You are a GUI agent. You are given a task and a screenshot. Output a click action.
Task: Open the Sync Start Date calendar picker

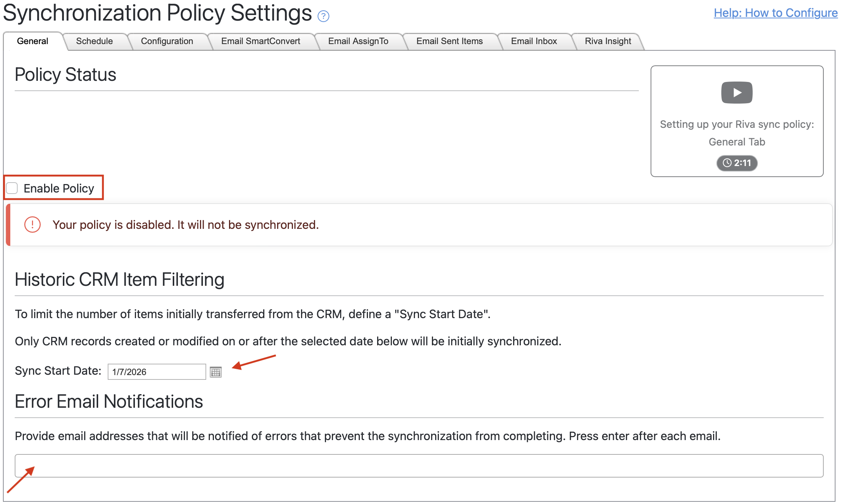click(x=216, y=372)
